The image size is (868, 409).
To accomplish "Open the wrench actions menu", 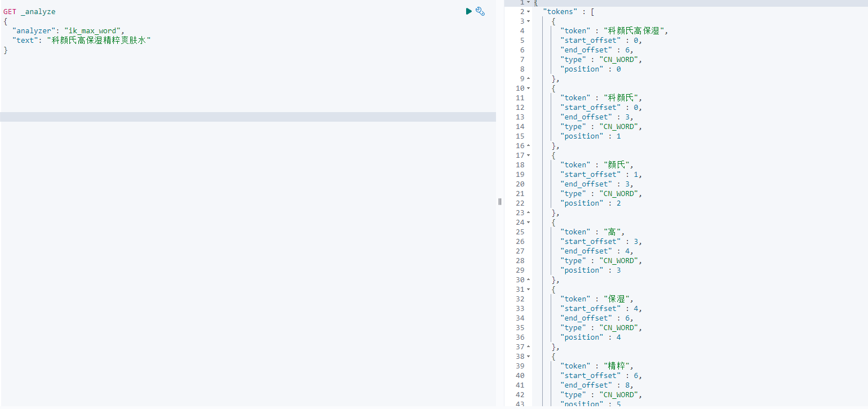I will coord(480,11).
